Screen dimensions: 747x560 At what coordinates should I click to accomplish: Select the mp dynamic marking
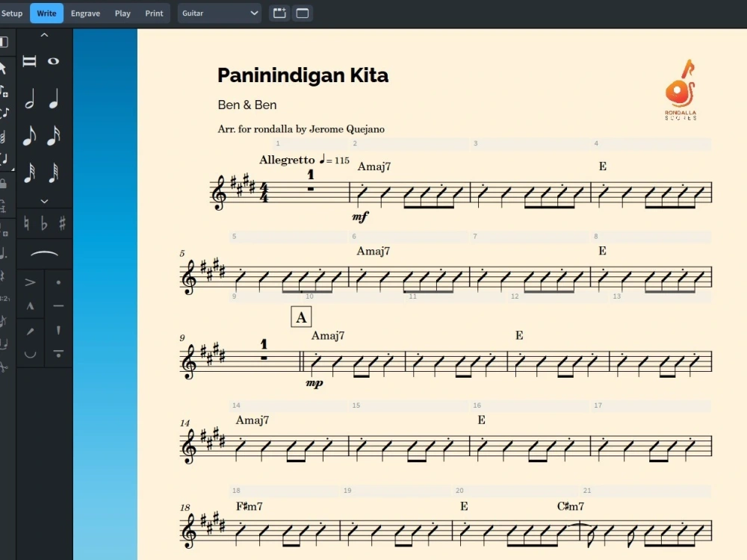[314, 383]
